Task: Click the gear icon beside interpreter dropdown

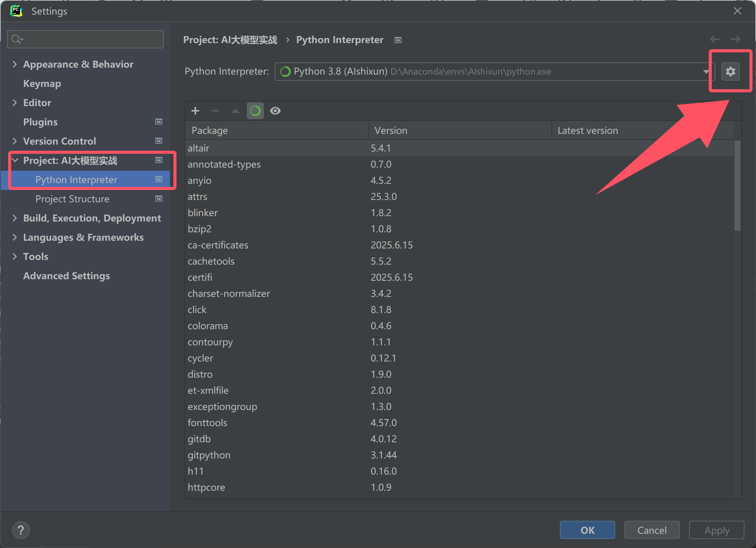Action: [730, 72]
